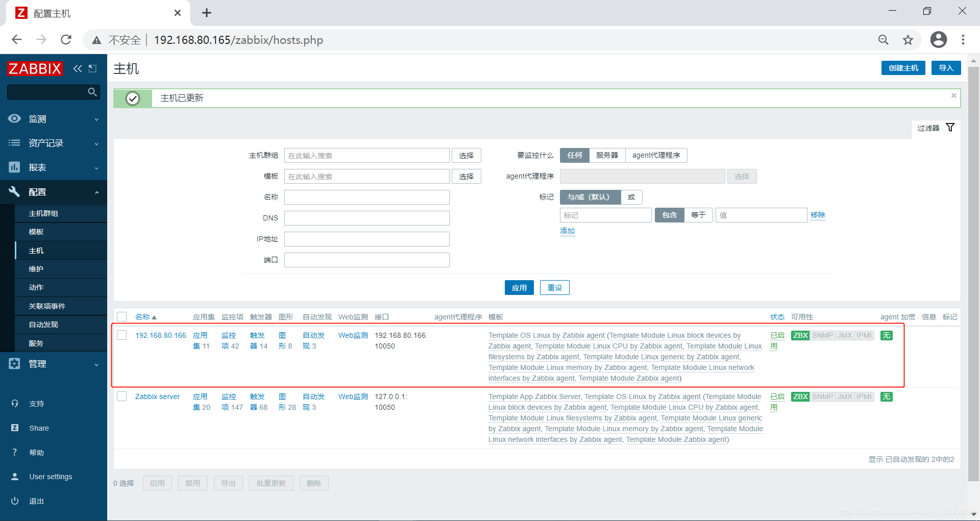Viewport: 980px width, 521px height.
Task: Click the 报表 chart icon
Action: click(14, 167)
